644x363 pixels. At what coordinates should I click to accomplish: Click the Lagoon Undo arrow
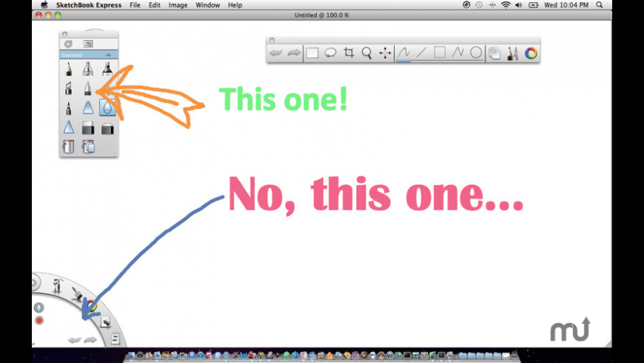tap(74, 340)
